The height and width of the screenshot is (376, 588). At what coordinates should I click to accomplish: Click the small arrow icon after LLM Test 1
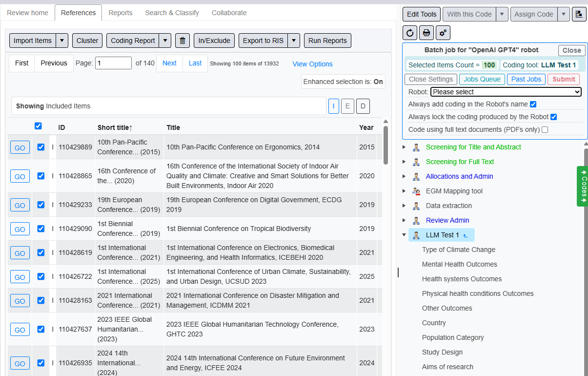coord(466,235)
